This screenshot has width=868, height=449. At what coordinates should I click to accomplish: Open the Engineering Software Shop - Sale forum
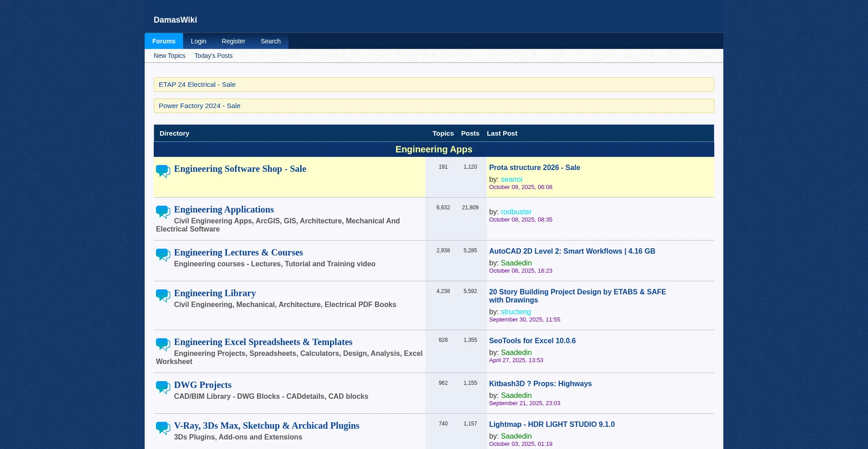240,169
